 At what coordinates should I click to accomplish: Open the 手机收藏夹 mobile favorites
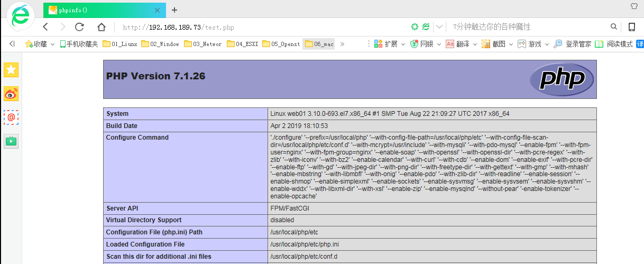coord(79,44)
